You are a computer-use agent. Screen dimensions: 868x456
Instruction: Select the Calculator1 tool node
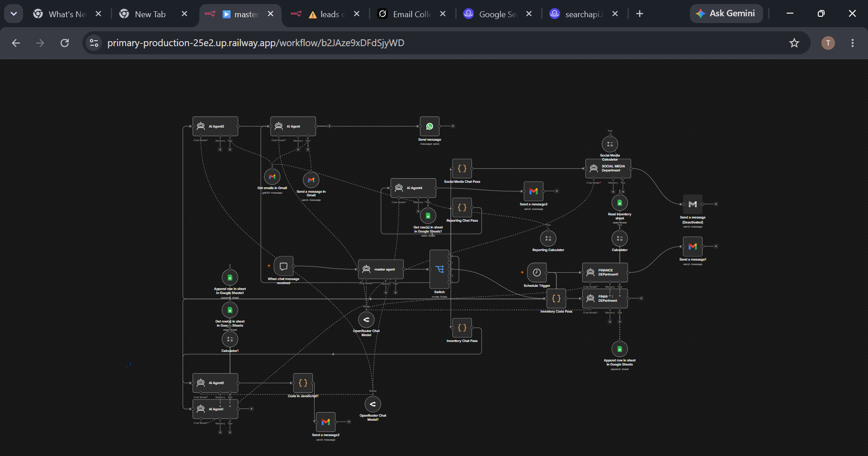click(230, 339)
